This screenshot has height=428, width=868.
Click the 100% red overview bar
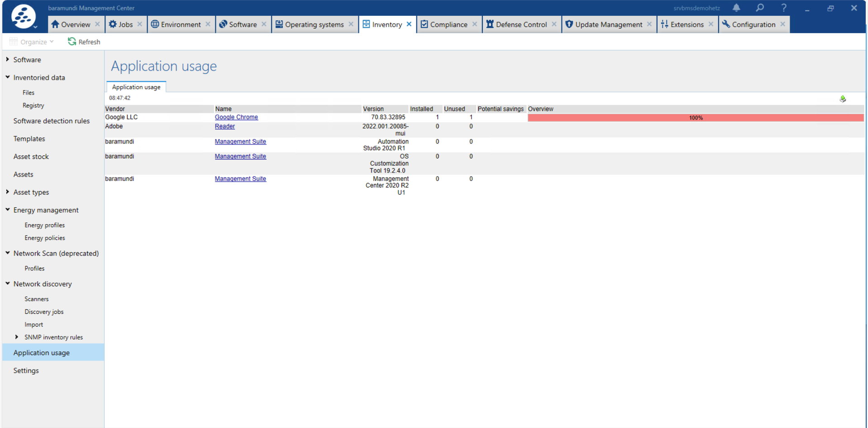(x=696, y=118)
